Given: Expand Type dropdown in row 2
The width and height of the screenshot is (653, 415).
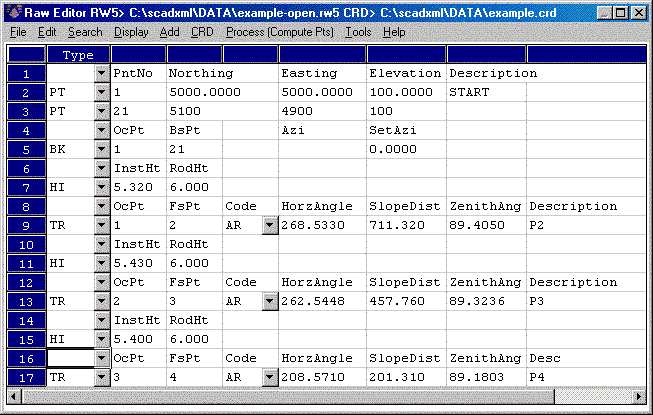Looking at the screenshot, I should point(102,92).
